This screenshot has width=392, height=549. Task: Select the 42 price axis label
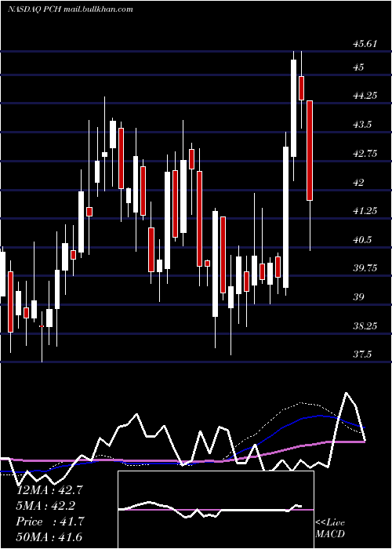pyautogui.click(x=358, y=182)
